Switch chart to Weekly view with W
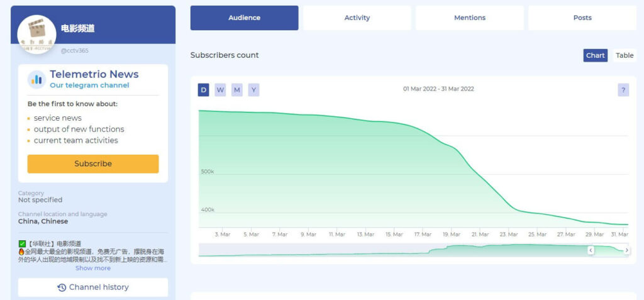 coord(220,90)
